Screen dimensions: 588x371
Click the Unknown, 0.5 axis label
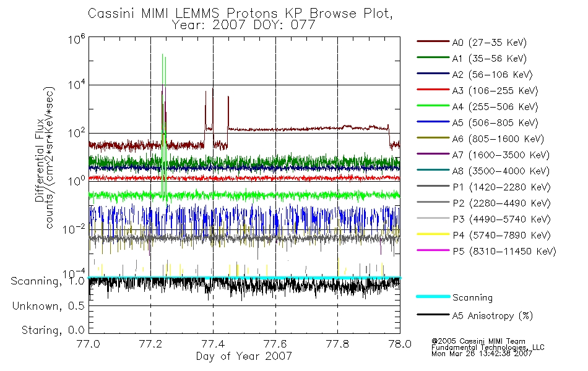click(x=48, y=306)
